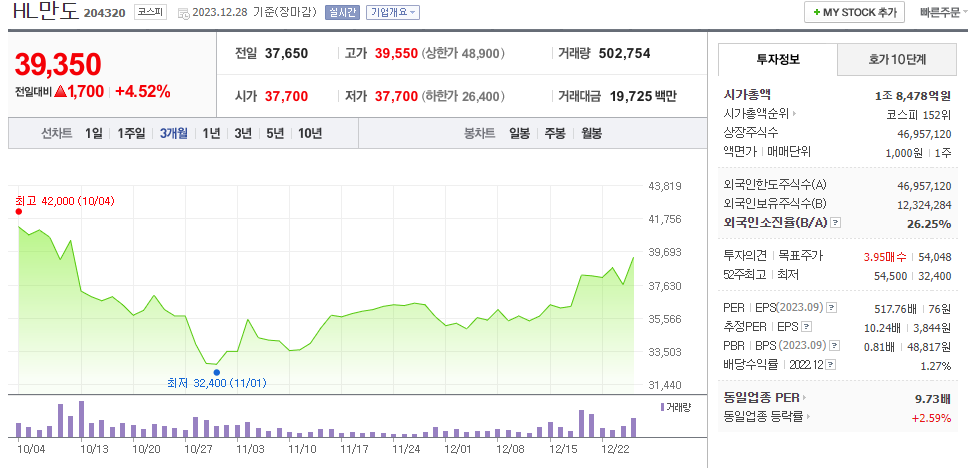
Task: Click the 봉차트 label
Action: (479, 133)
